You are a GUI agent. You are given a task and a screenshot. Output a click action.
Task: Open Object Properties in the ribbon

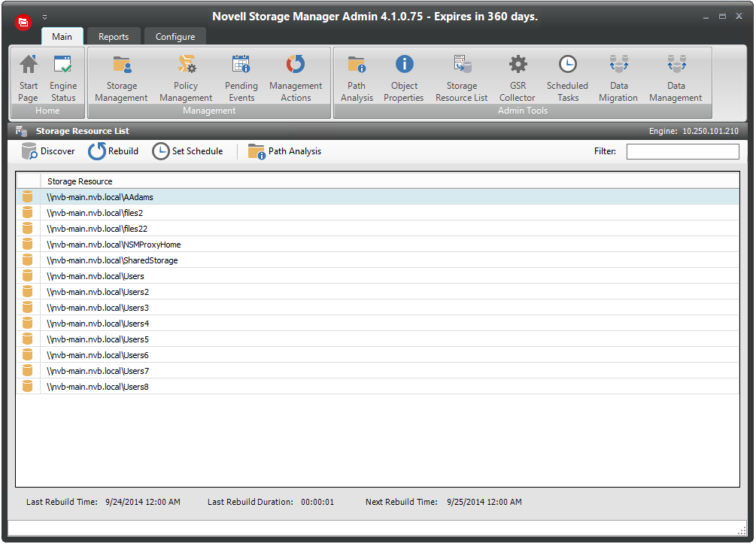point(404,78)
